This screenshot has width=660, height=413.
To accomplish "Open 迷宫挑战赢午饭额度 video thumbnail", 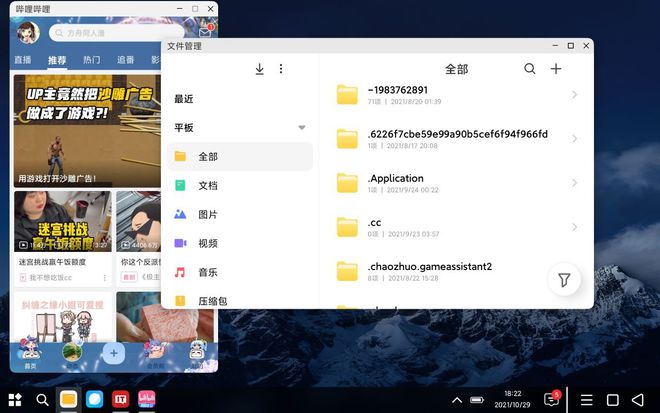I will (63, 221).
